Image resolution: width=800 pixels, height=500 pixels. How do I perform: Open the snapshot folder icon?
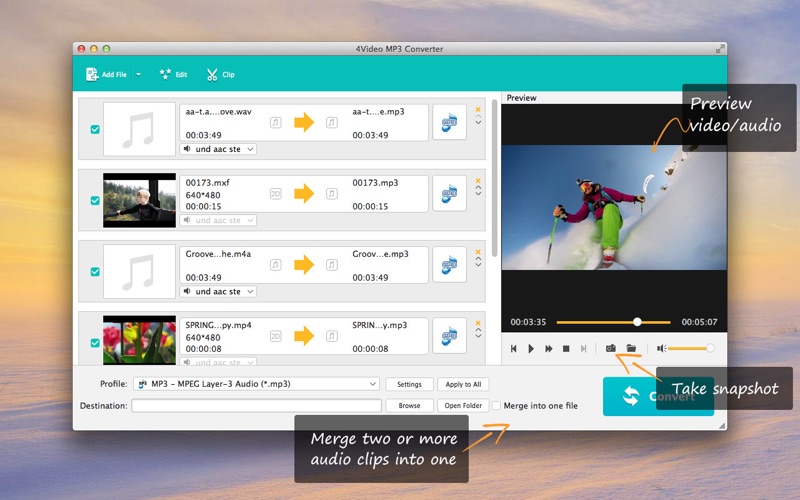[631, 348]
